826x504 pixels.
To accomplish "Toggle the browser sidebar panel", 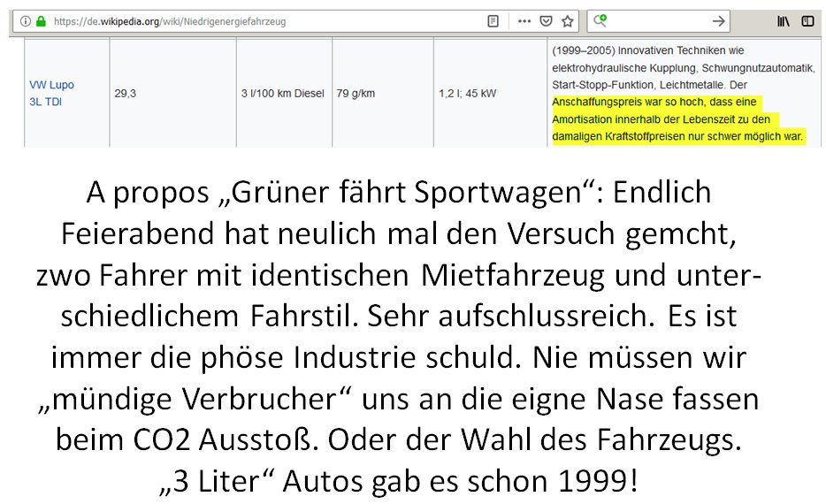I will (x=807, y=20).
